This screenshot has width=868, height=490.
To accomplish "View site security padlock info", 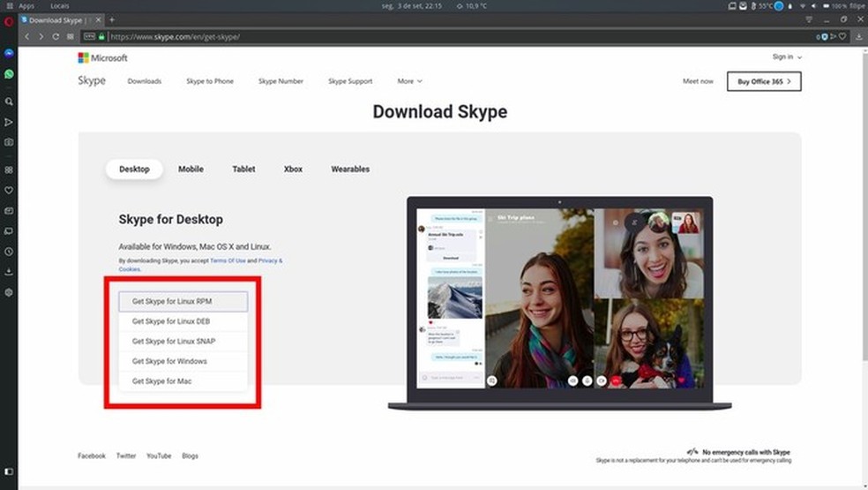I will (101, 36).
